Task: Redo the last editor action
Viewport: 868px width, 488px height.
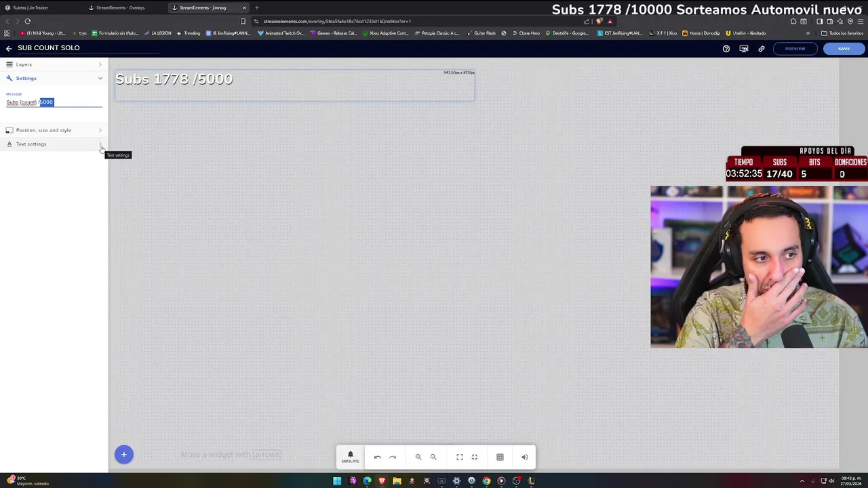Action: pos(393,457)
